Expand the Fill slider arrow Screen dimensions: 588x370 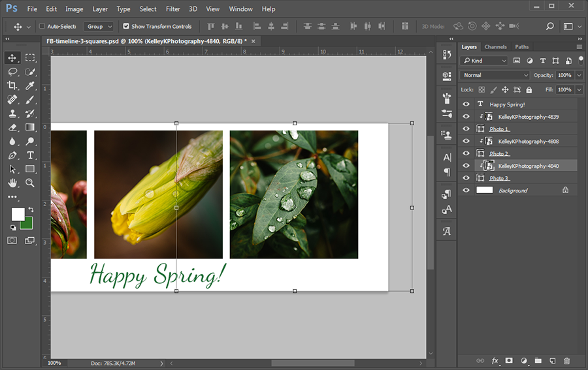point(579,89)
